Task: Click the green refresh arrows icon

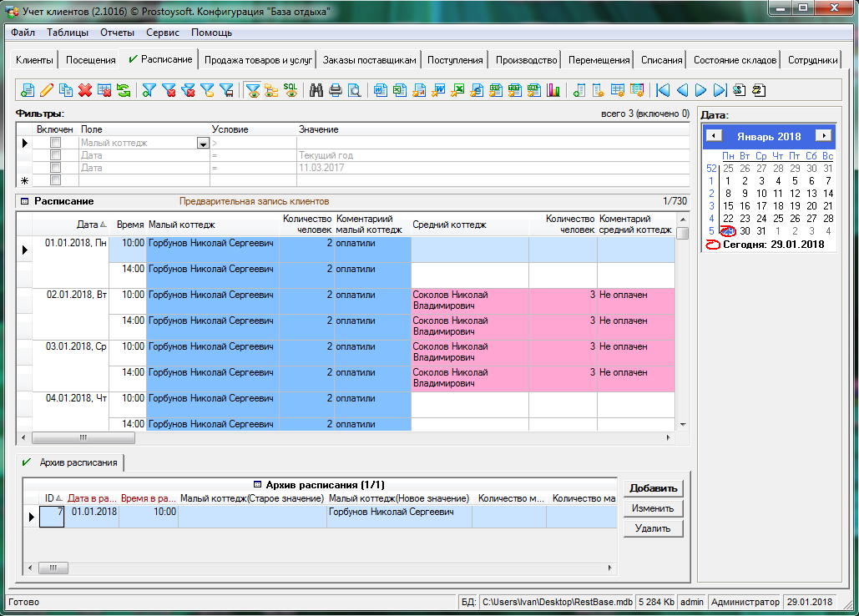Action: [x=123, y=90]
